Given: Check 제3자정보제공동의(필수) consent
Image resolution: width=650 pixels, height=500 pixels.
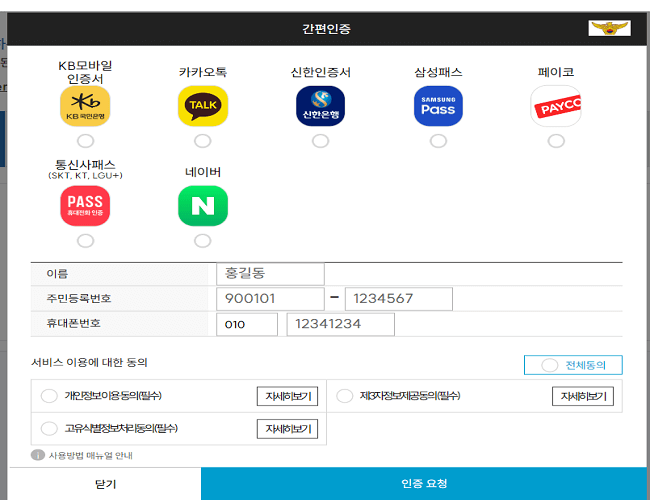Looking at the screenshot, I should (x=344, y=396).
